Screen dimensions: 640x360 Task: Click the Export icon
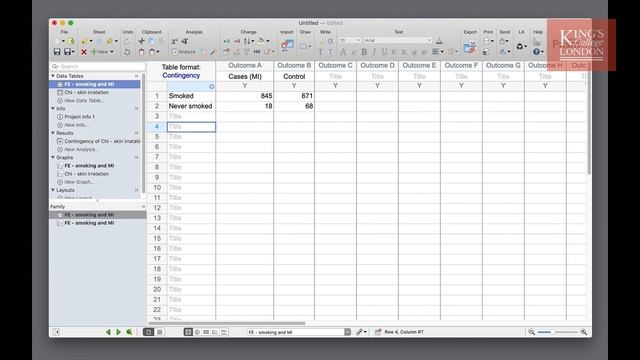[x=470, y=47]
